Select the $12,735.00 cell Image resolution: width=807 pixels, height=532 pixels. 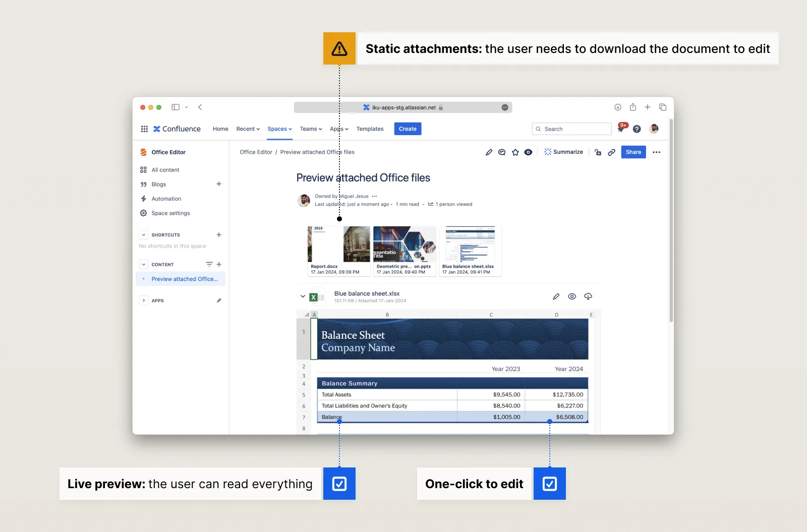click(556, 395)
